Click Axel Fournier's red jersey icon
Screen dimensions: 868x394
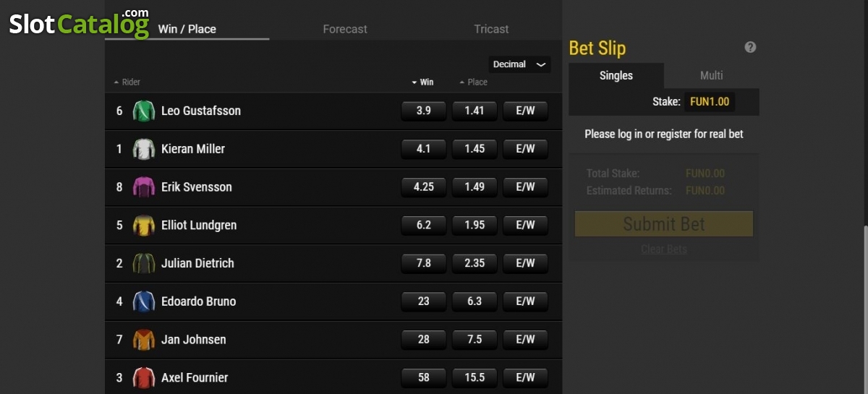(144, 377)
